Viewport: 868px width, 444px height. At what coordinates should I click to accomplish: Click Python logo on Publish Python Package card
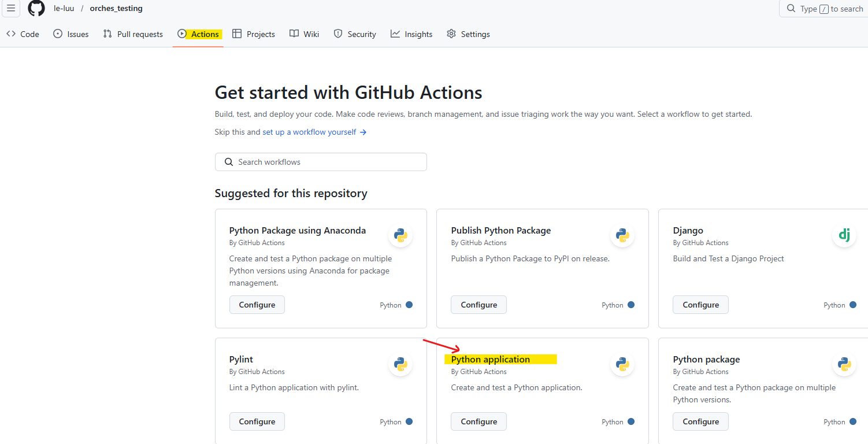point(622,235)
